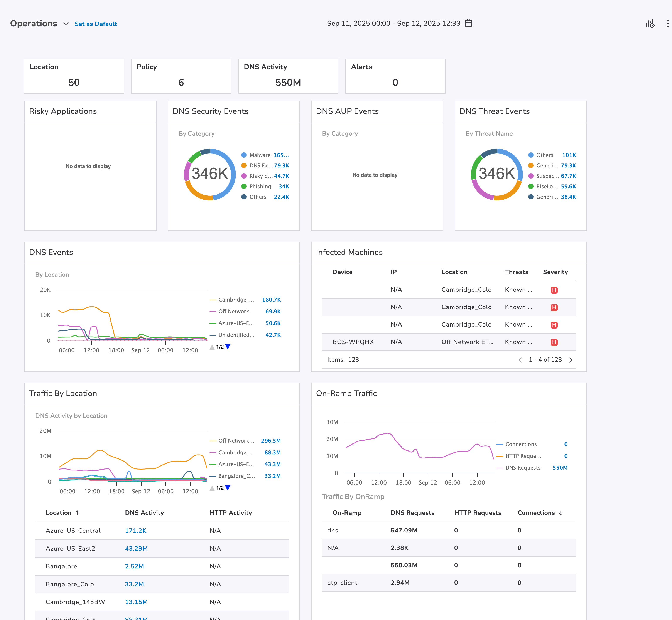The image size is (672, 620).
Task: Open the dashboard chart settings icon
Action: pos(650,24)
